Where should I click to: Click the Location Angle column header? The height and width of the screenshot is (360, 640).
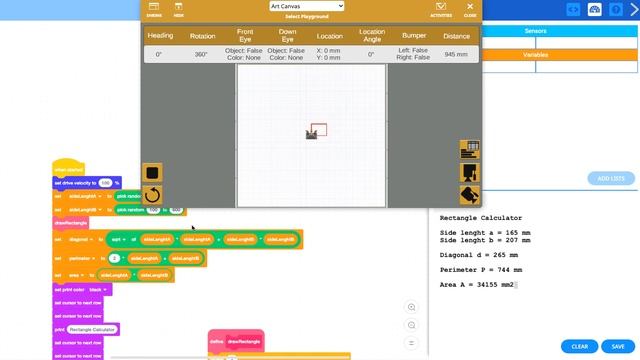(372, 36)
